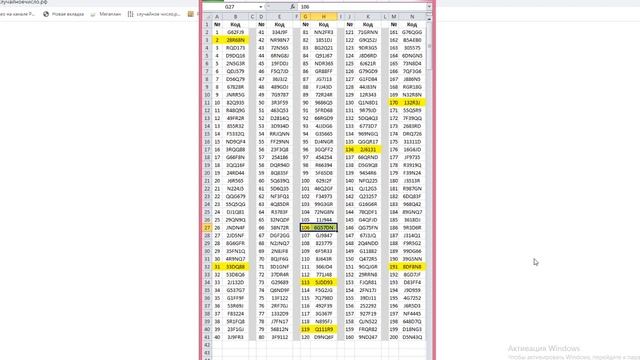Select empty row 42 header

coord(207,345)
